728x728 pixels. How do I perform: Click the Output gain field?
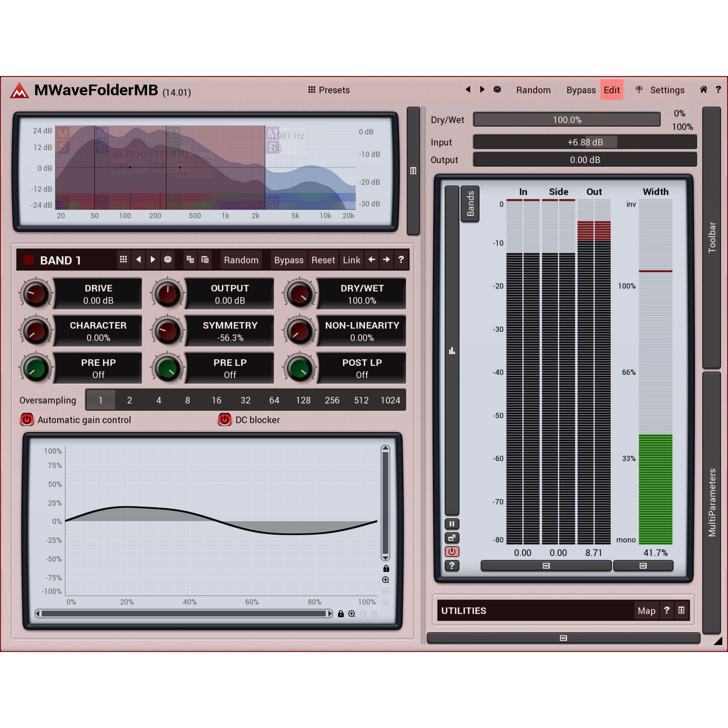tap(585, 160)
